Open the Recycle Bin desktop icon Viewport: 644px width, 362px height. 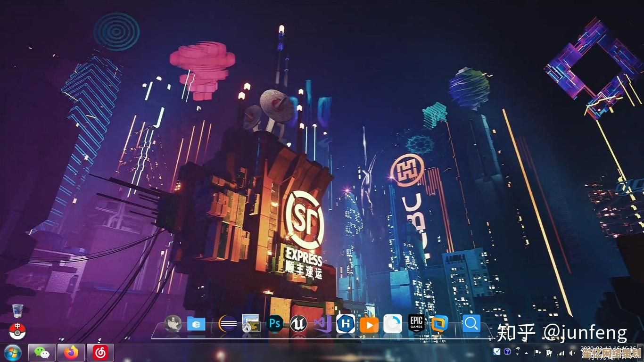(x=17, y=310)
